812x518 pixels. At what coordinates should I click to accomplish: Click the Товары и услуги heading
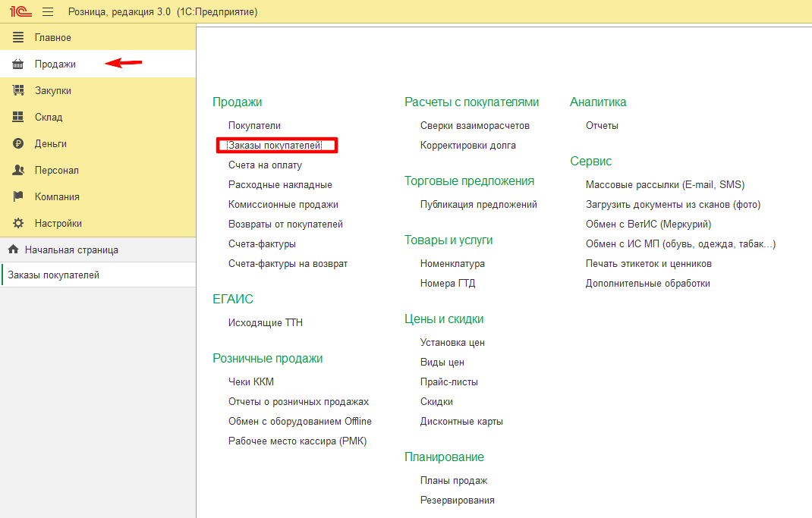point(448,240)
